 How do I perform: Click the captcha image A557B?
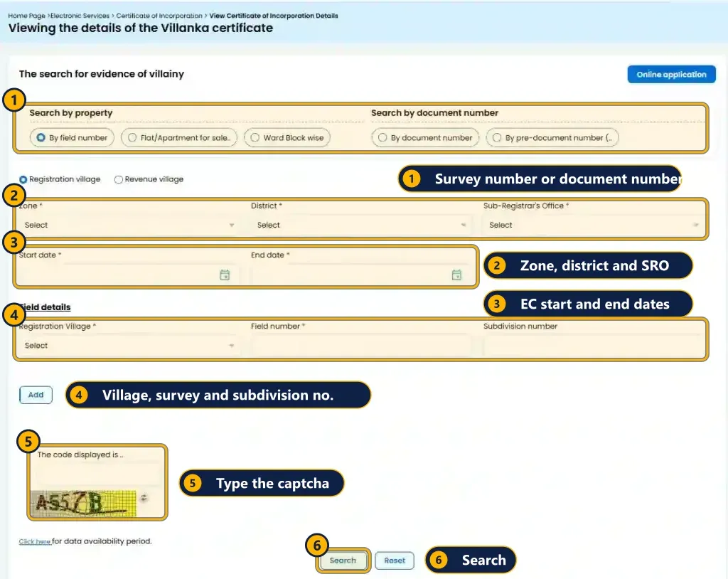pos(84,503)
